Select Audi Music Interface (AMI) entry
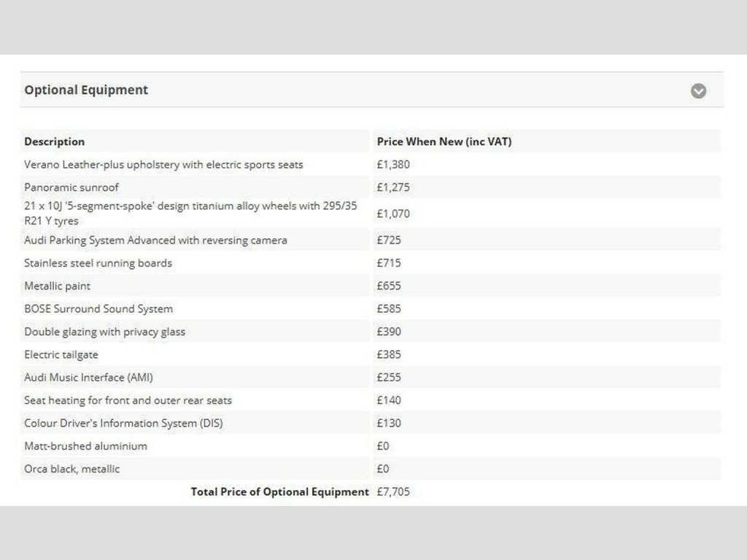The image size is (747, 560). [x=88, y=377]
